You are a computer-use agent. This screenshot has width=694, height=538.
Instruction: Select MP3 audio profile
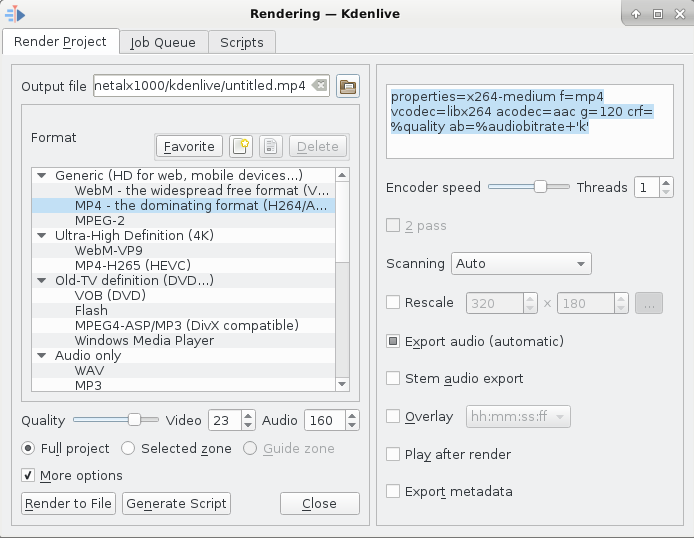[184, 385]
